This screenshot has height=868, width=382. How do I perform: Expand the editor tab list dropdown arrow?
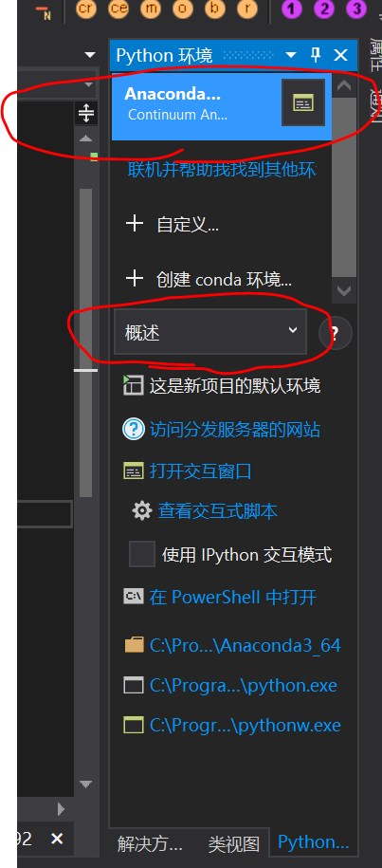pos(90,55)
